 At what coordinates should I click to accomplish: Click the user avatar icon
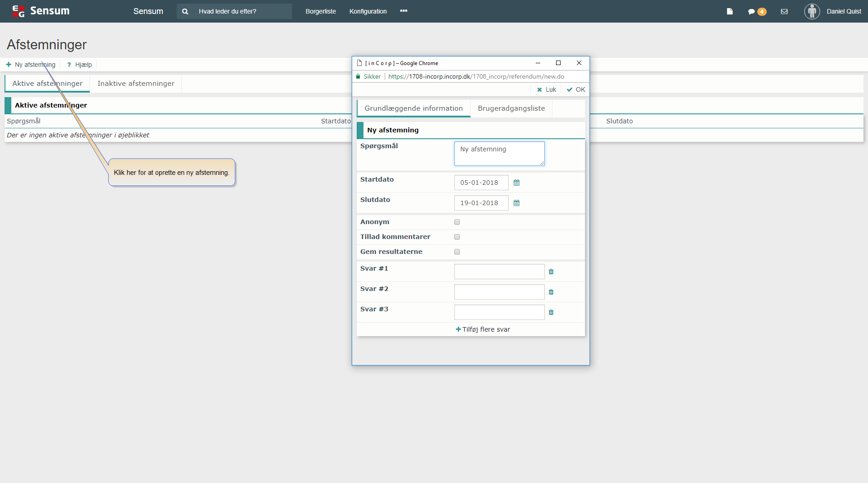click(x=812, y=11)
